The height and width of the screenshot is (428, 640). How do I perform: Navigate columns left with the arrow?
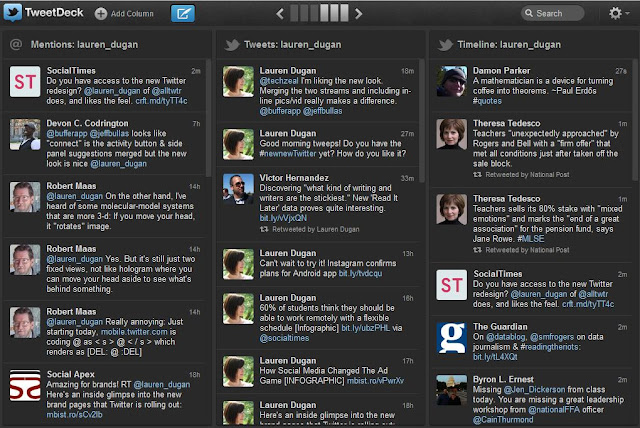pos(280,14)
